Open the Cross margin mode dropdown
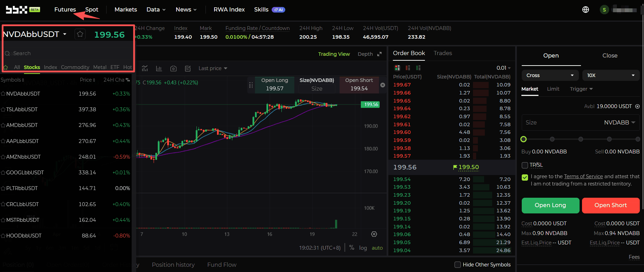Viewport: 644px width, 272px height. pyautogui.click(x=550, y=75)
